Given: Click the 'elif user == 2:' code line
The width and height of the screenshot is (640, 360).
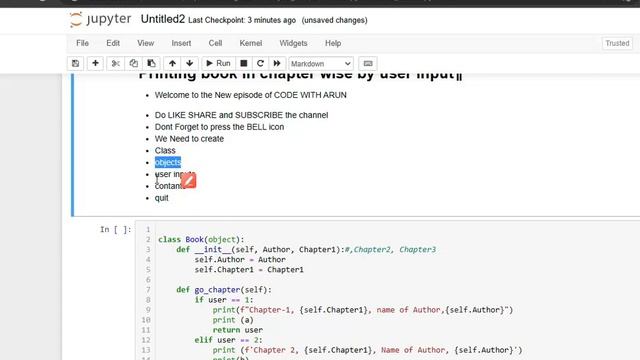Looking at the screenshot, I should tap(229, 340).
